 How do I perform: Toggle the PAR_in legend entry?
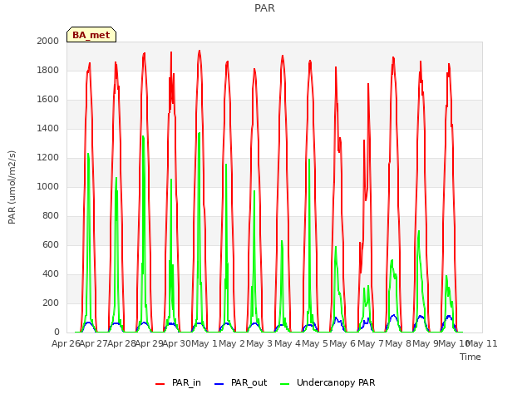(x=179, y=382)
